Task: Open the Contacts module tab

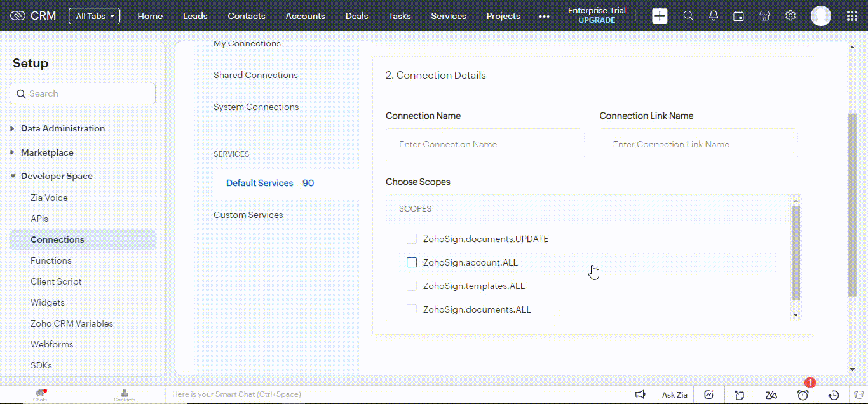Action: [x=246, y=15]
